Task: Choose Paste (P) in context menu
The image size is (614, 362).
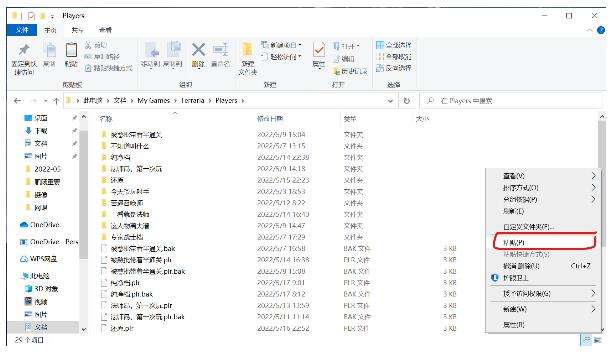Action: (x=545, y=243)
